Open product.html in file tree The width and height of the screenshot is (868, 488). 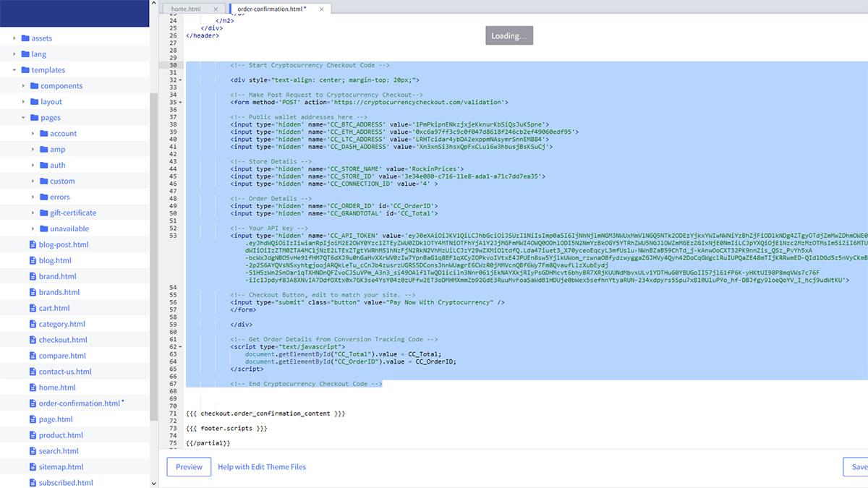point(61,436)
